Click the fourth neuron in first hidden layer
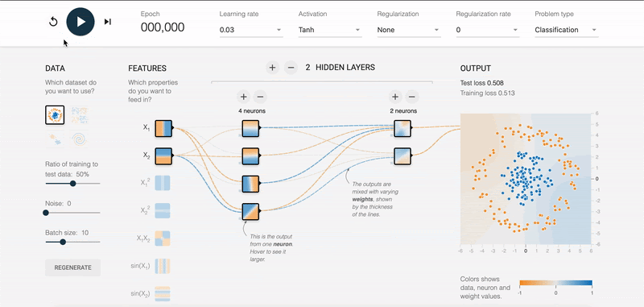This screenshot has width=644, height=307. click(250, 211)
